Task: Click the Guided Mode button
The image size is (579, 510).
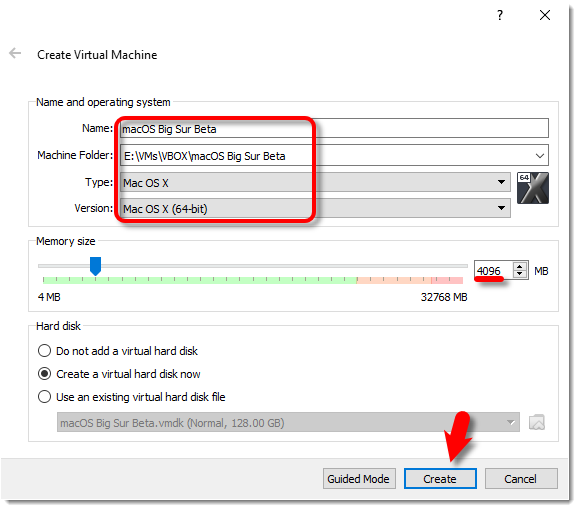Action: (x=359, y=479)
